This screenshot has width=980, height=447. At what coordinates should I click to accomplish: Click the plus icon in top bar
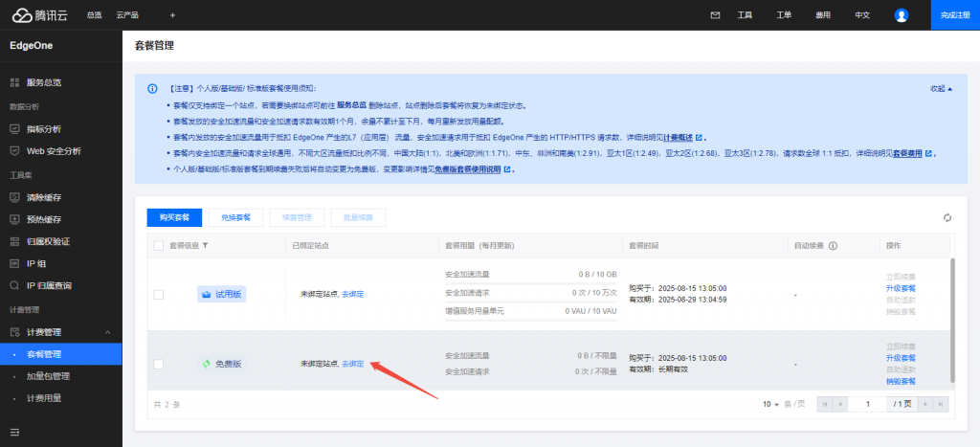coord(172,15)
